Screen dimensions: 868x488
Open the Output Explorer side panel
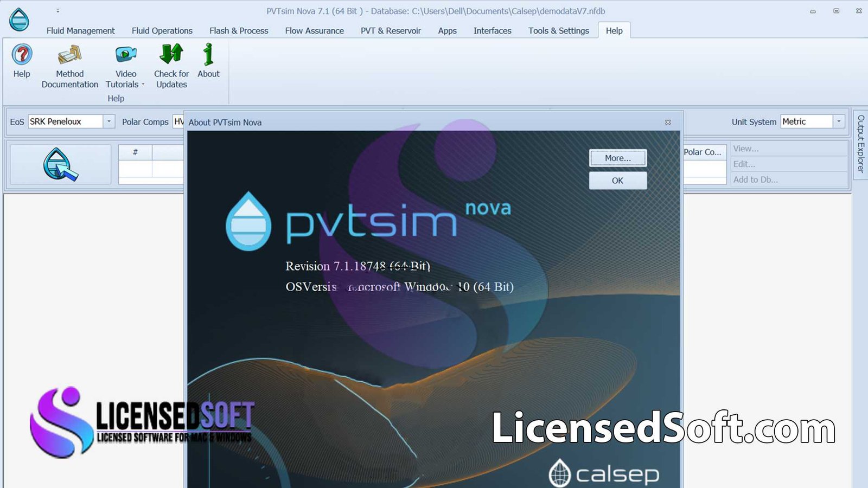tap(860, 144)
